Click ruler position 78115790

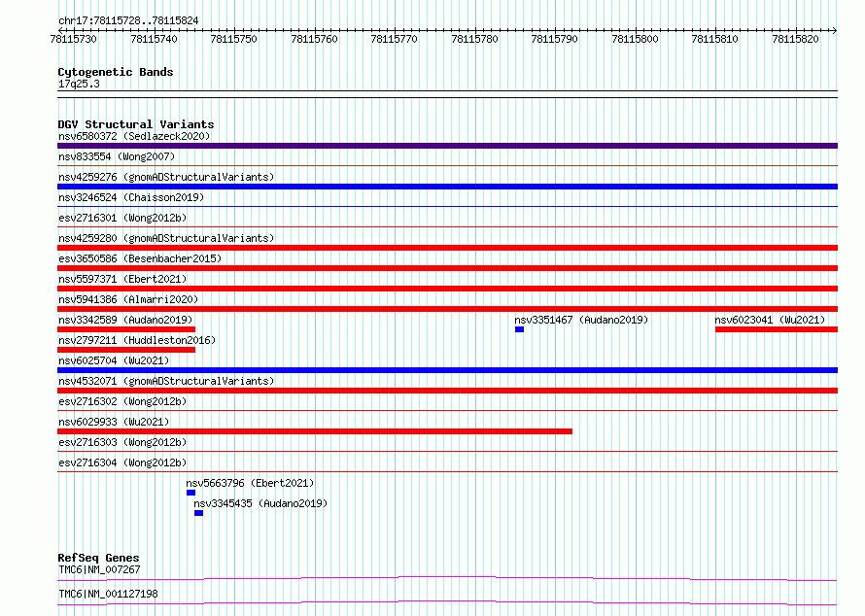(x=554, y=39)
